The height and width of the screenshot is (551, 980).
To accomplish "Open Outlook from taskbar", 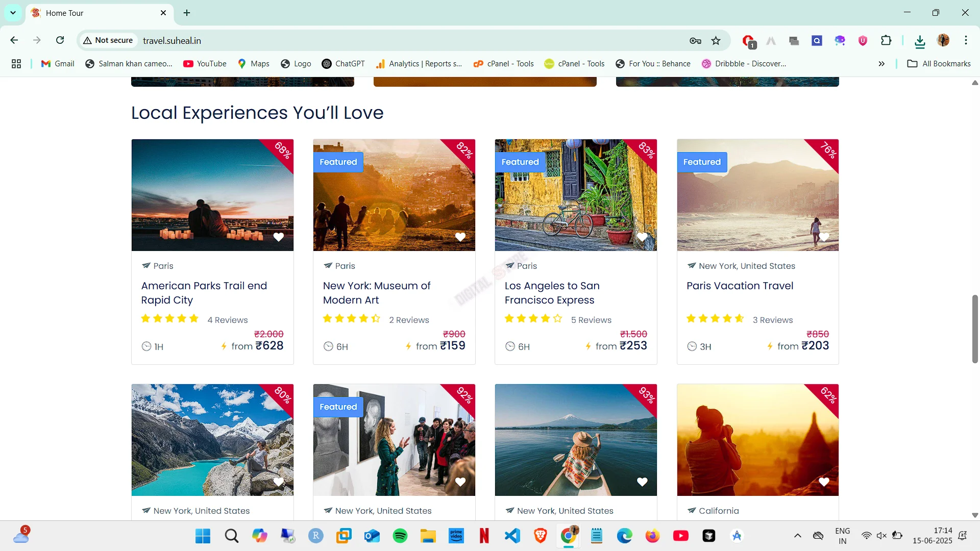I will point(372,536).
